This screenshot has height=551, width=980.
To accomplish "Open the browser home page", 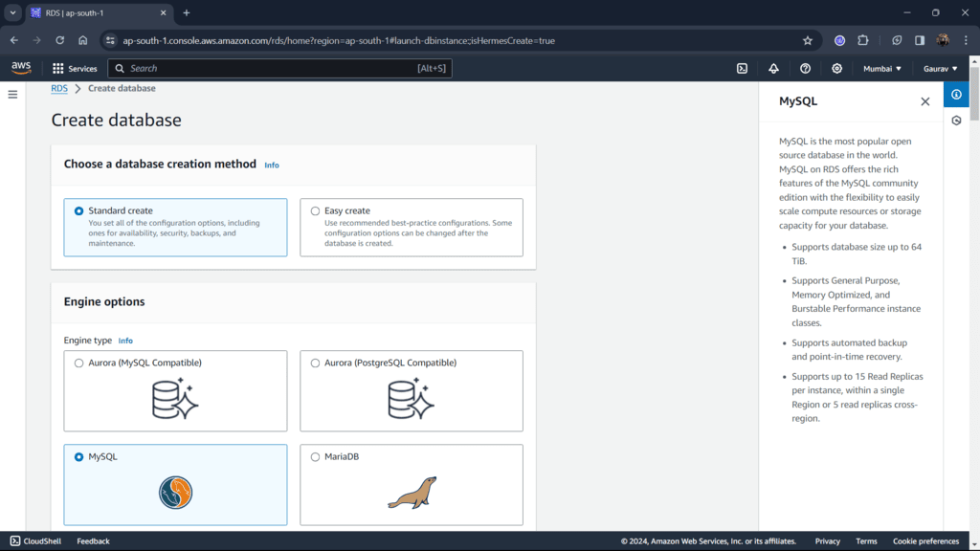I will 82,40.
